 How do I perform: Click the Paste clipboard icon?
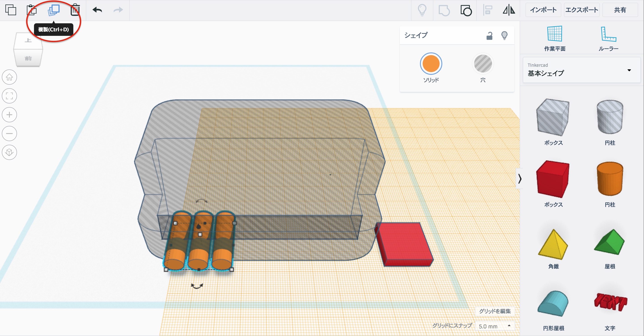(x=32, y=10)
